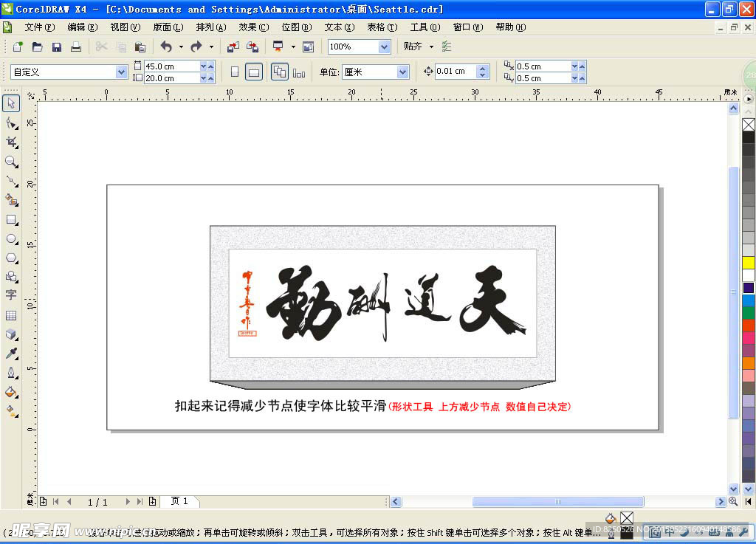
Task: Click the Undo arrow
Action: (166, 47)
